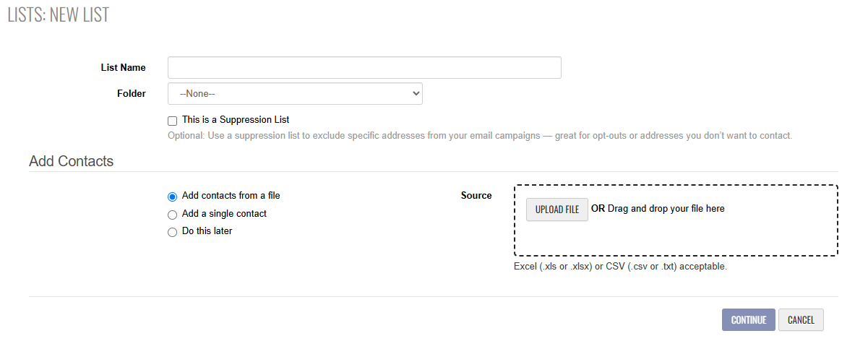Click the Continue button
The image size is (868, 349).
749,320
